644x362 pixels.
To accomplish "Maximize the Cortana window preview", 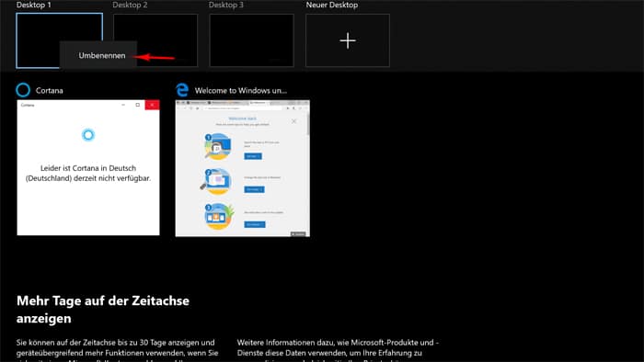I will (138, 105).
